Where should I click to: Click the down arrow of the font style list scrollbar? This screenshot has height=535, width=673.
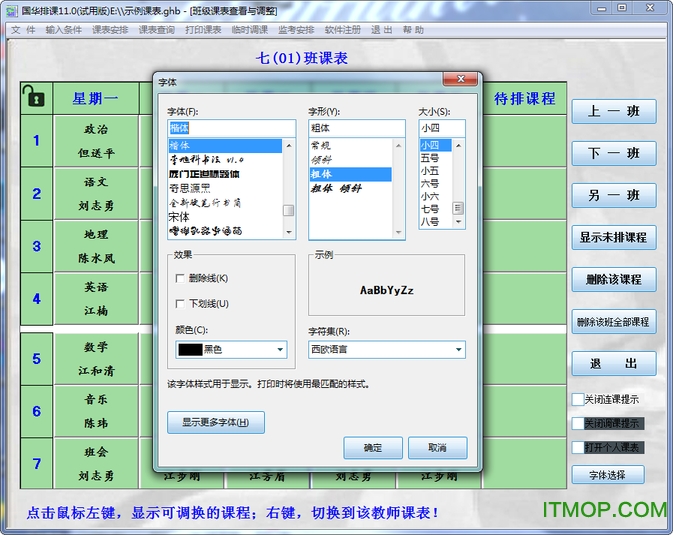pos(398,232)
